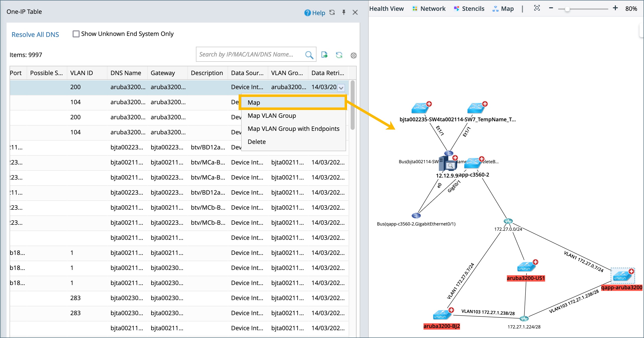Sort by Description column header
The image size is (644, 338).
pos(207,73)
